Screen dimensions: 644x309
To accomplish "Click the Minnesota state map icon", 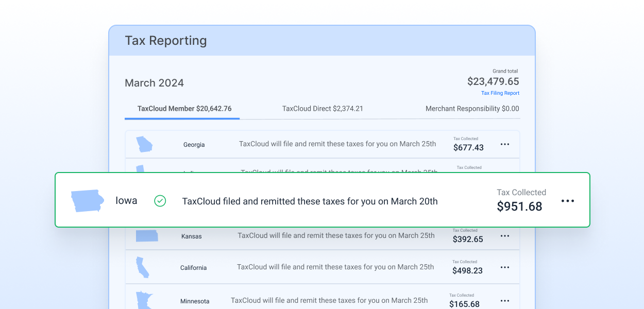I will (144, 300).
